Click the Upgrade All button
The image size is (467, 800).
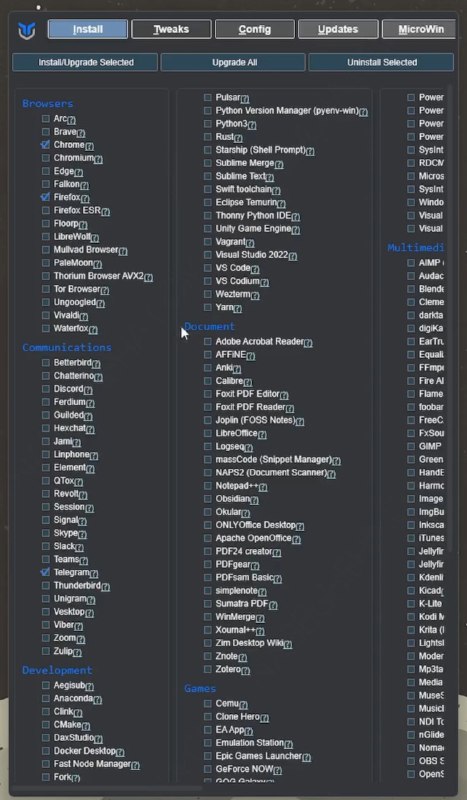pyautogui.click(x=233, y=62)
